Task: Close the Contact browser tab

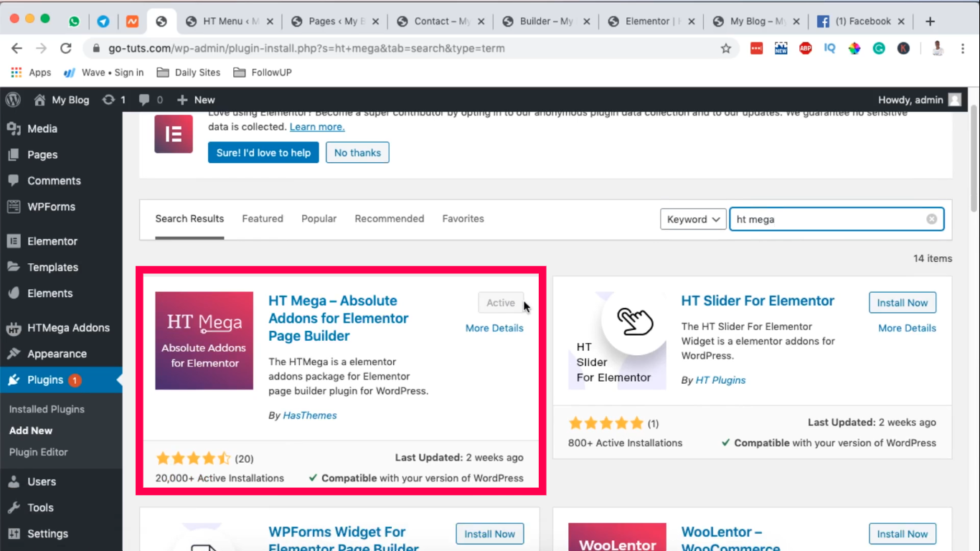Action: [x=481, y=22]
